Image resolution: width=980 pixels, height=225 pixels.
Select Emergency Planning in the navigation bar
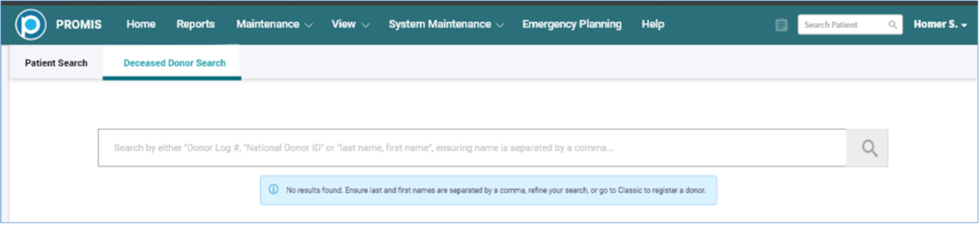tap(572, 24)
